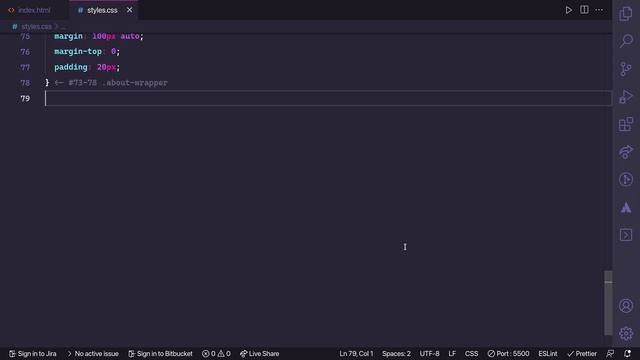Click the ESLint status item

tap(548, 353)
